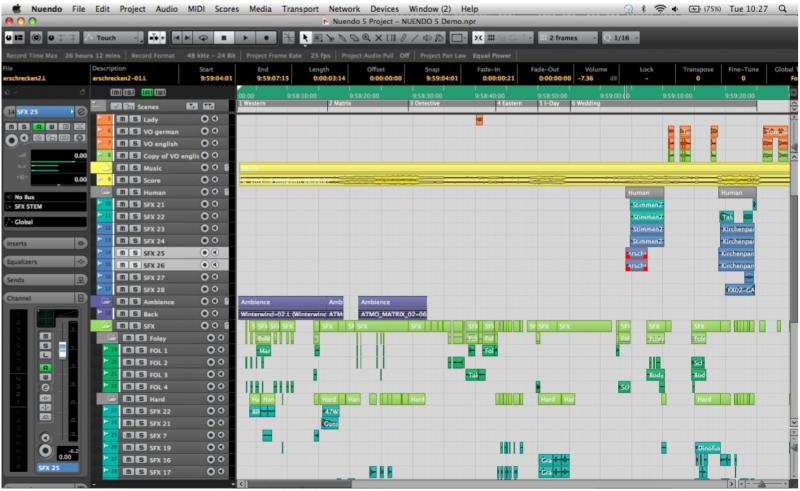Solo the Score track

135,180
